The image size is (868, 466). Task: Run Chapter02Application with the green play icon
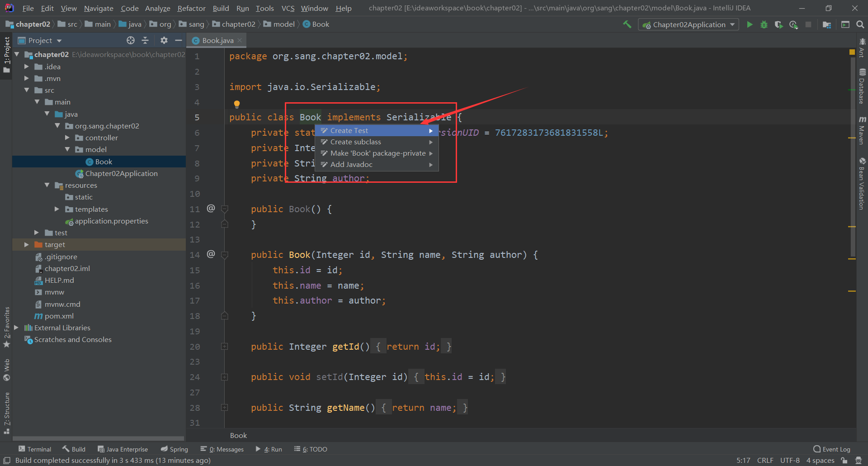(750, 24)
